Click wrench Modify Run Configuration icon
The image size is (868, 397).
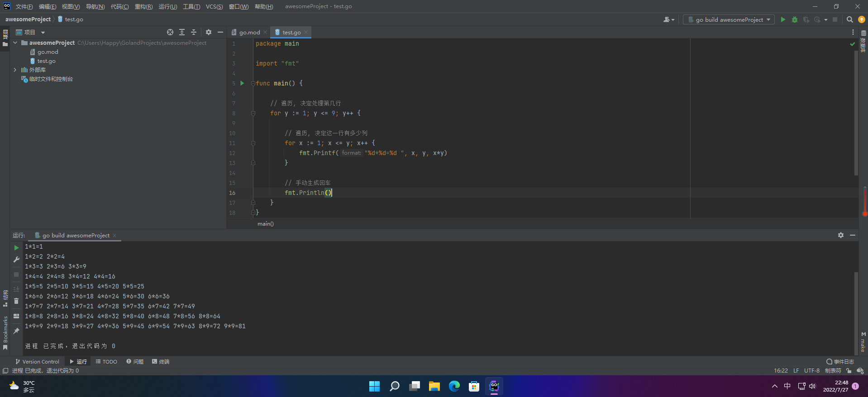point(16,260)
